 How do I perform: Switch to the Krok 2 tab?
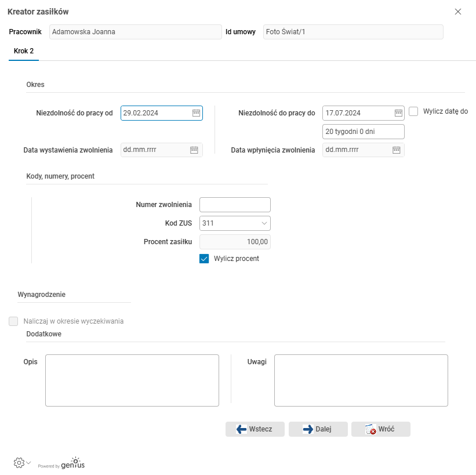pos(24,51)
